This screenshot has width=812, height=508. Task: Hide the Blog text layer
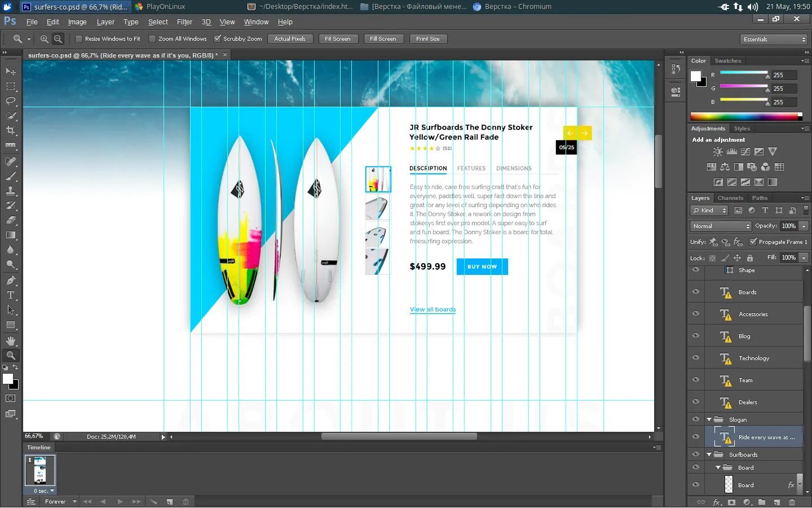[696, 336]
